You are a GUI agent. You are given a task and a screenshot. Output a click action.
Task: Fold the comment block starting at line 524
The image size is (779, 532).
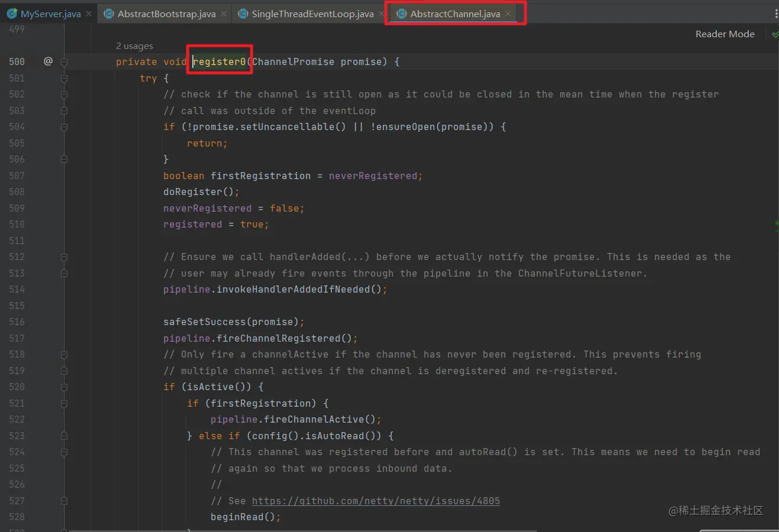point(64,452)
